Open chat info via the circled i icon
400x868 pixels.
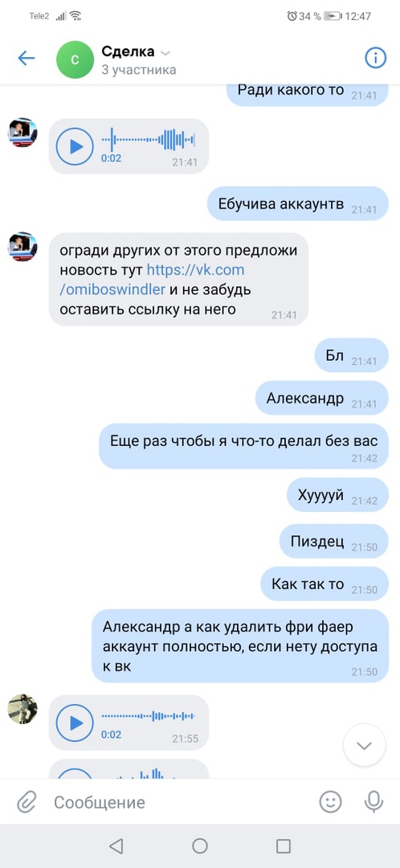[375, 58]
